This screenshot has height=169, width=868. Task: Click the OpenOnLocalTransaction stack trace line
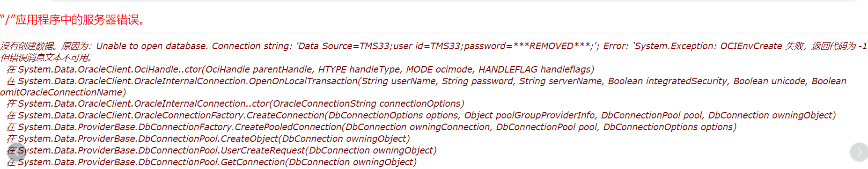point(427,81)
